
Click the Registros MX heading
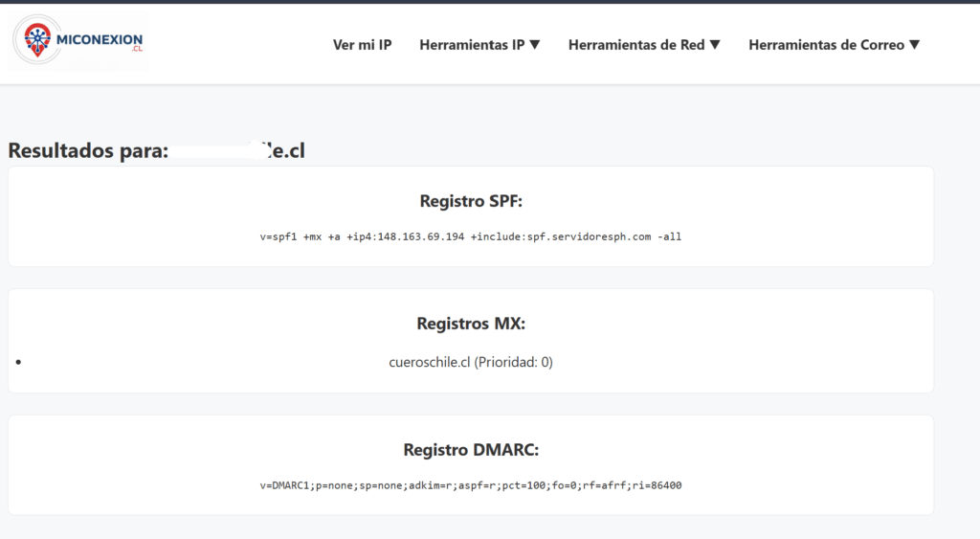471,324
